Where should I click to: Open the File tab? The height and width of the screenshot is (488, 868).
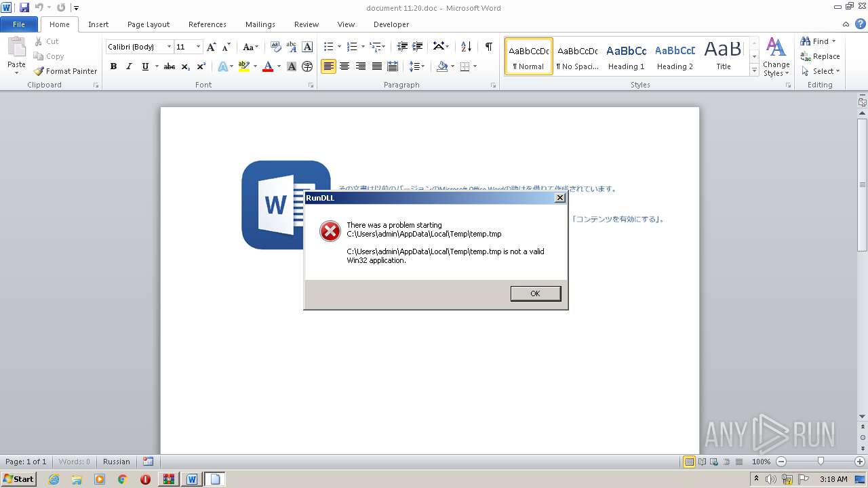tap(19, 24)
